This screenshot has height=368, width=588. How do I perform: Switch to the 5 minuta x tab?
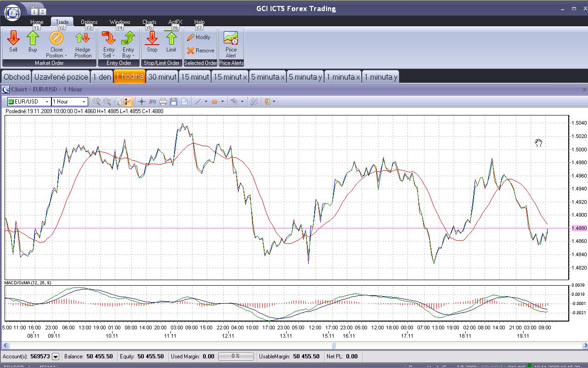pyautogui.click(x=267, y=77)
